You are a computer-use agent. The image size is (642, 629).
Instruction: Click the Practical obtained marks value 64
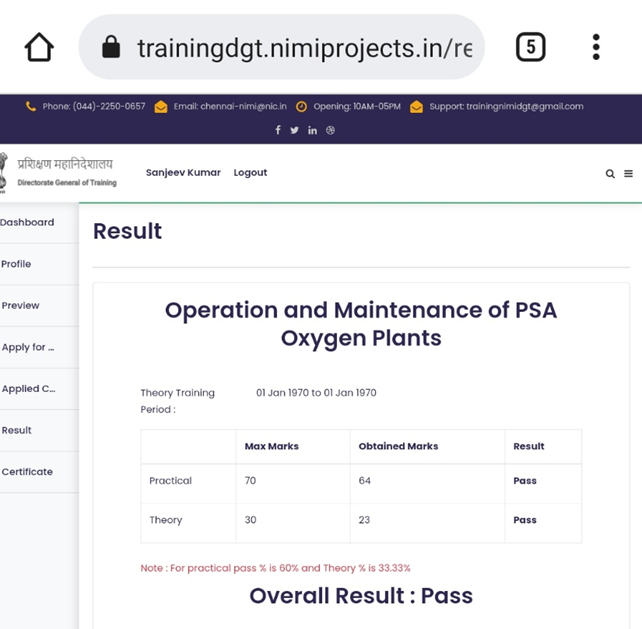(x=364, y=481)
